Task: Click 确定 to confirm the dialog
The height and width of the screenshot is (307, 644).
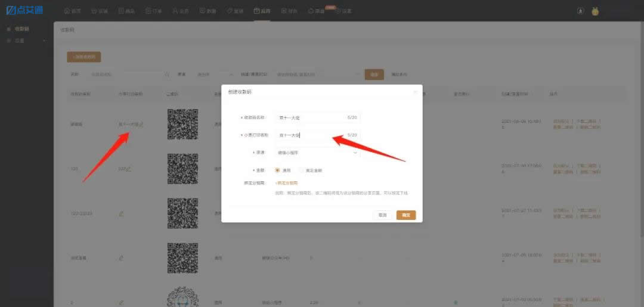Action: 406,215
